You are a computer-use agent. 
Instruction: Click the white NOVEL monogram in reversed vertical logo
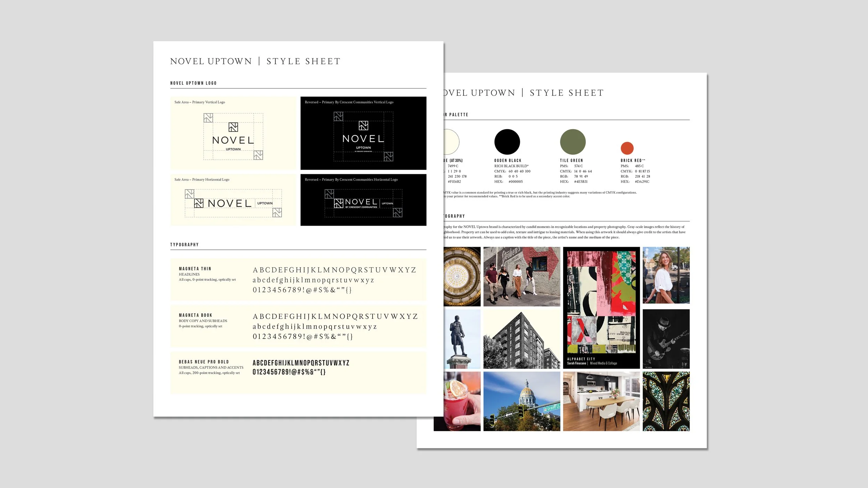pyautogui.click(x=363, y=126)
